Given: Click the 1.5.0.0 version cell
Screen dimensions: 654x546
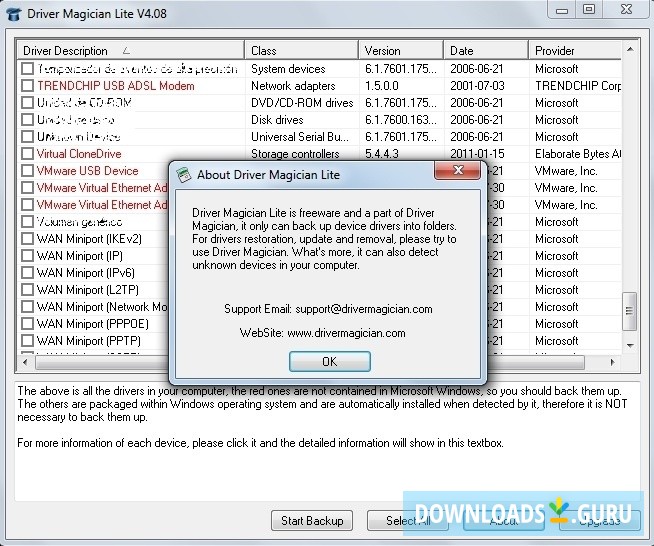Looking at the screenshot, I should (381, 86).
